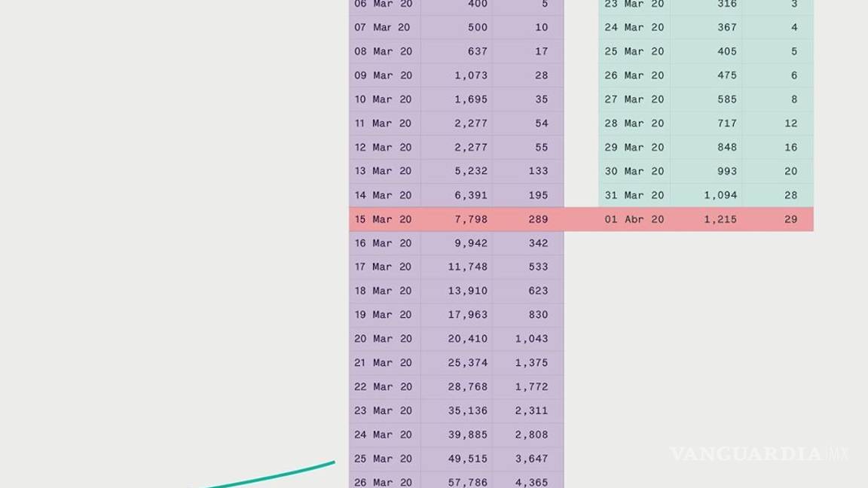
Task: Select the 57,786 cell in the purple table
Action: tap(468, 482)
